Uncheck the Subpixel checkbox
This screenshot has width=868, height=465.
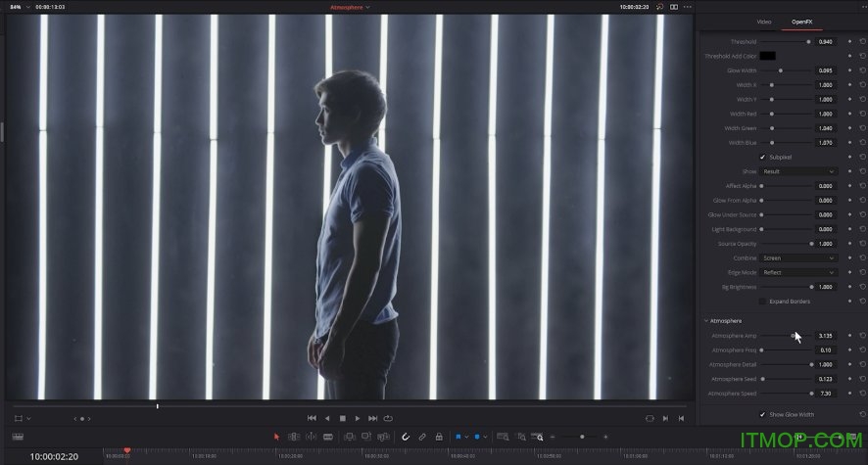coord(763,157)
